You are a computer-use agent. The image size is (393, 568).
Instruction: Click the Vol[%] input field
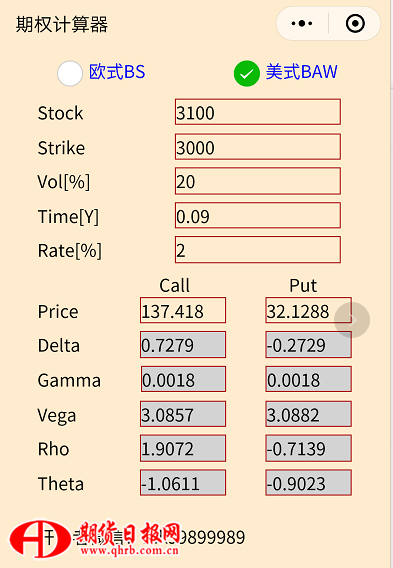[258, 181]
